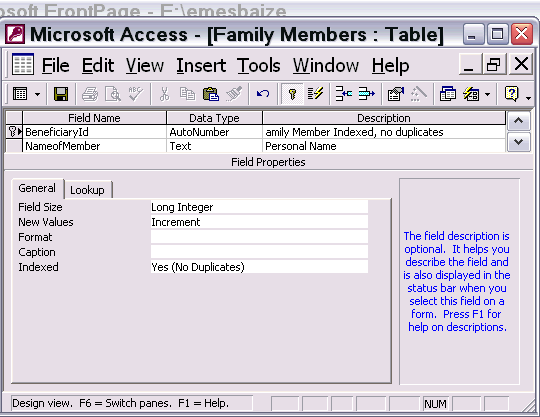Click the New Values Increment box
Image resolution: width=540 pixels, height=417 pixels.
259,222
